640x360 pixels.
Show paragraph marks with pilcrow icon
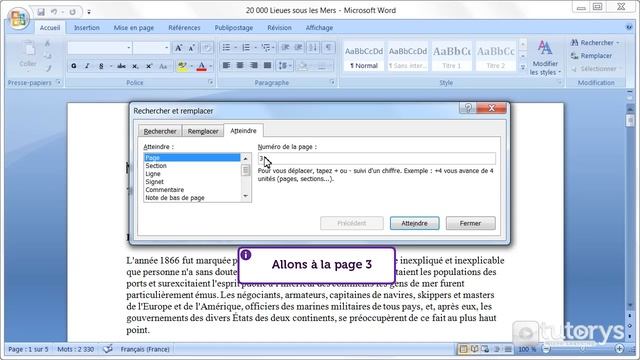tap(329, 48)
